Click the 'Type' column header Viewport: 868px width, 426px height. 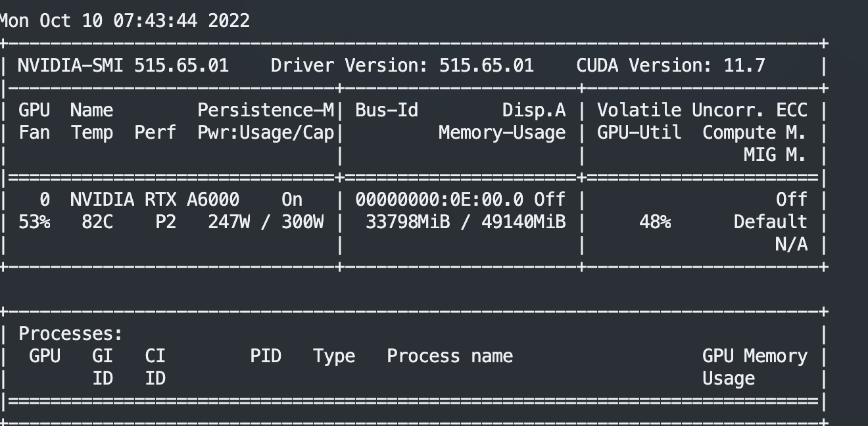[334, 356]
